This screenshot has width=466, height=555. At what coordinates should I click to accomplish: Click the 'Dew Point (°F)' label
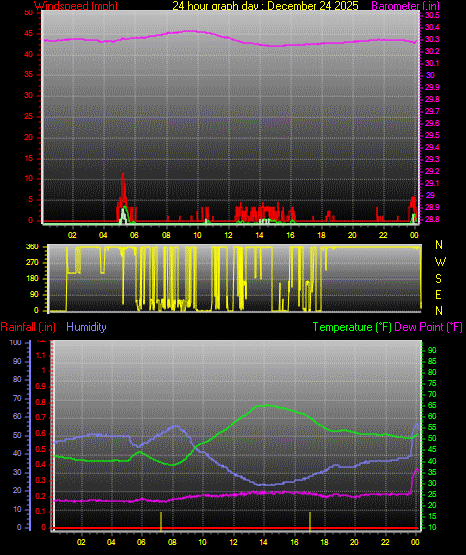point(428,327)
